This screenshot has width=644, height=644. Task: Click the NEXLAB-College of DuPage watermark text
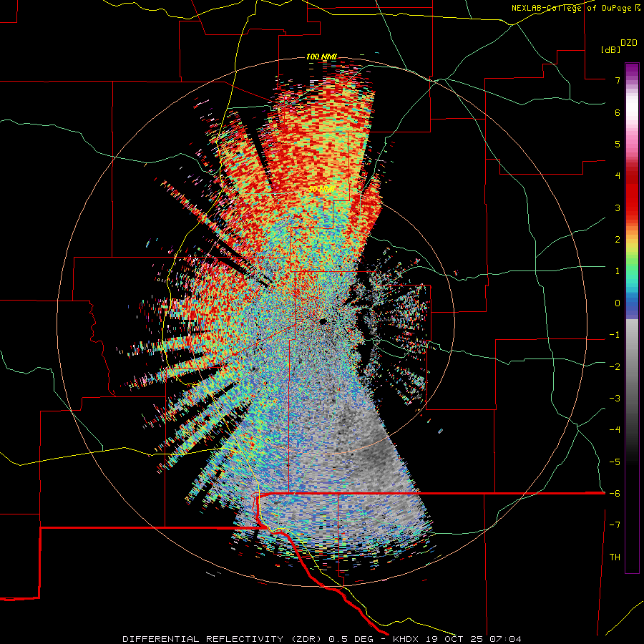click(576, 8)
